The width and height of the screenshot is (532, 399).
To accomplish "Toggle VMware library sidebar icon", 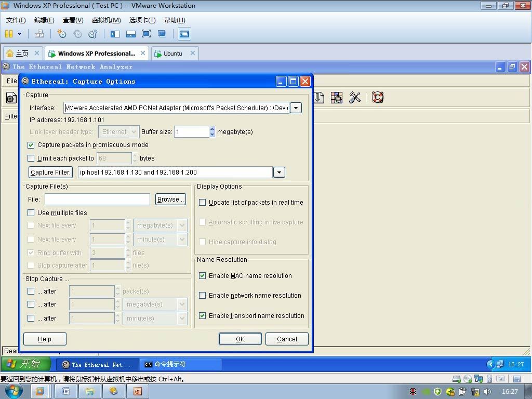I will 115,34.
